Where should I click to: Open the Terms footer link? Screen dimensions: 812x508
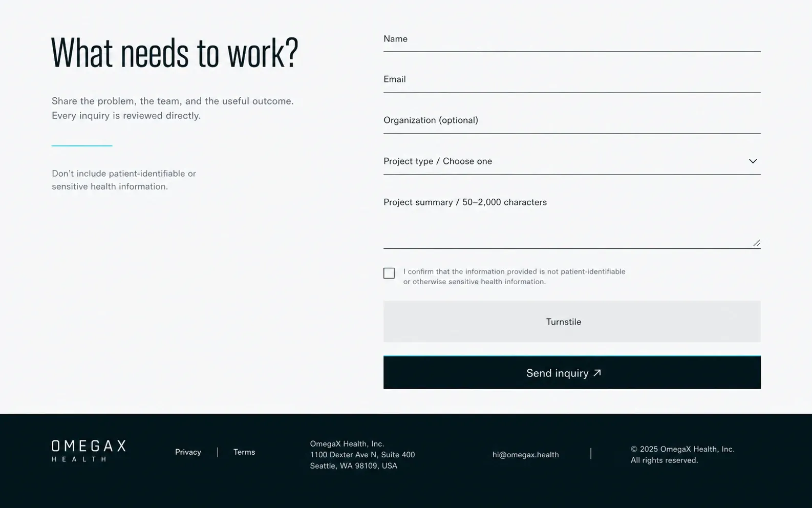[244, 452]
